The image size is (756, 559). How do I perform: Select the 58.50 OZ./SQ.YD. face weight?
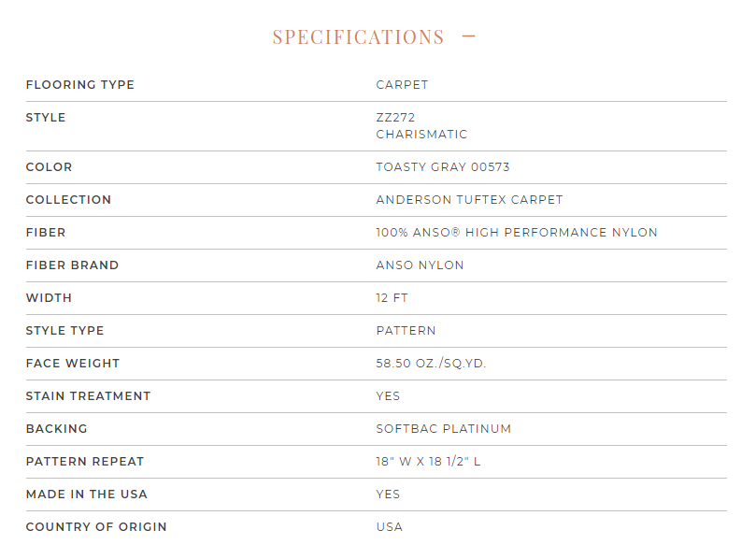coord(431,364)
